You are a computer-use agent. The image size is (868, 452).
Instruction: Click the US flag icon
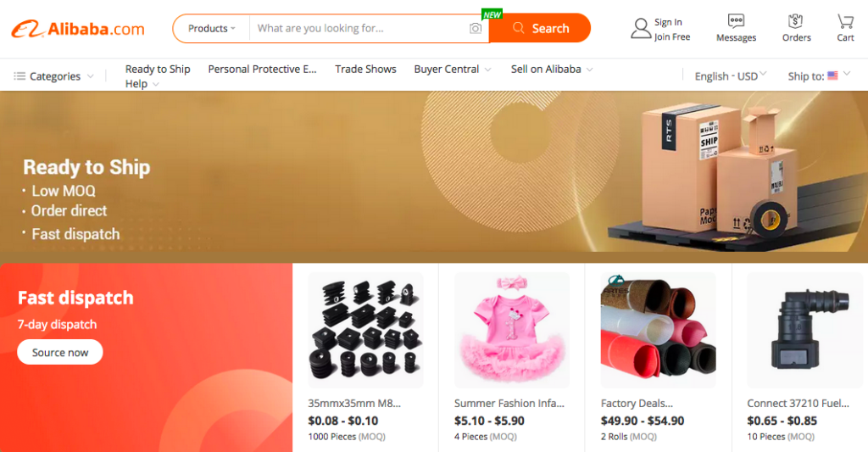pyautogui.click(x=832, y=75)
